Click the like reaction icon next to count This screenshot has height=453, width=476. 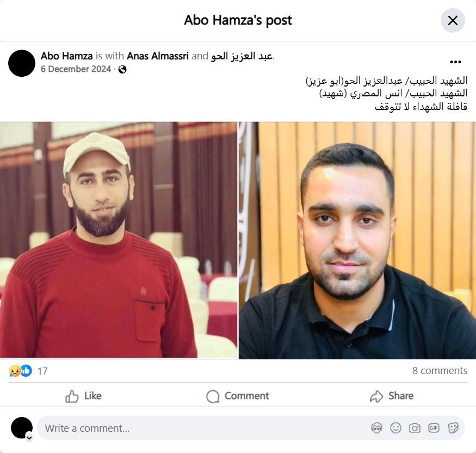[27, 371]
